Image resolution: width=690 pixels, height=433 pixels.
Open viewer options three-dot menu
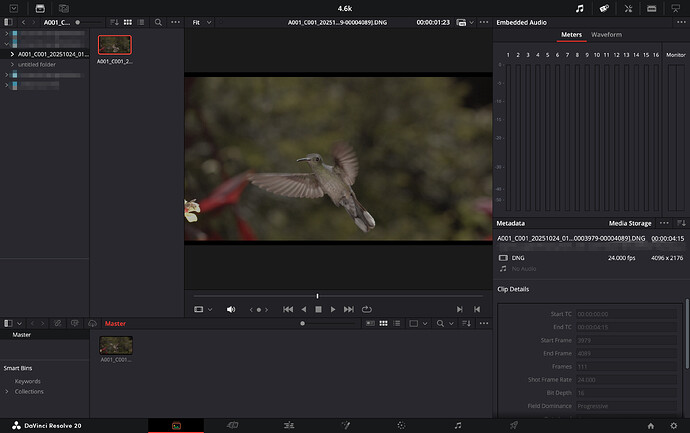[484, 22]
